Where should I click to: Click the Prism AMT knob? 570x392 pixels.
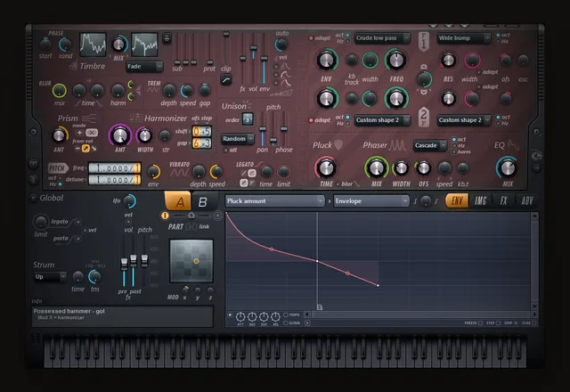(60, 135)
